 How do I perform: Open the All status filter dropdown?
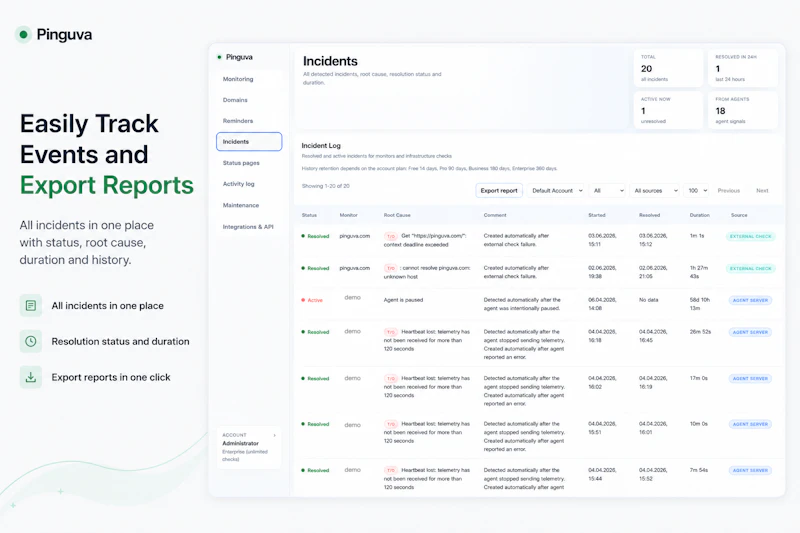click(607, 191)
